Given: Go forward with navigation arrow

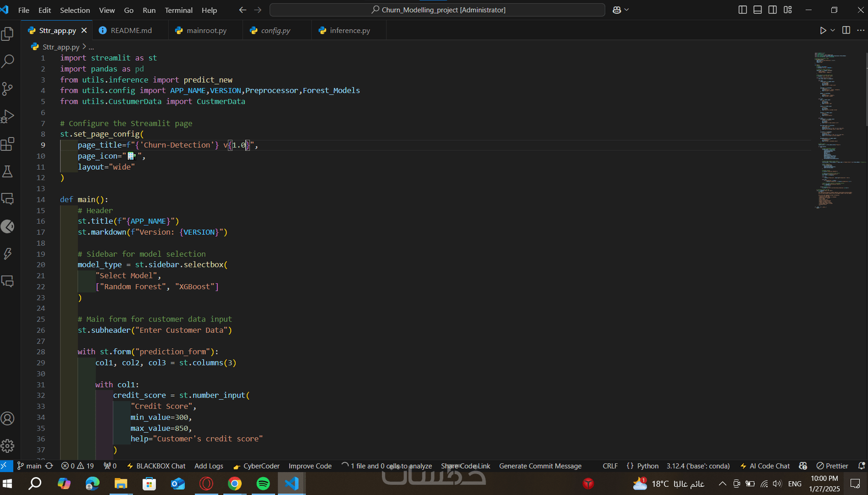Looking at the screenshot, I should 258,10.
